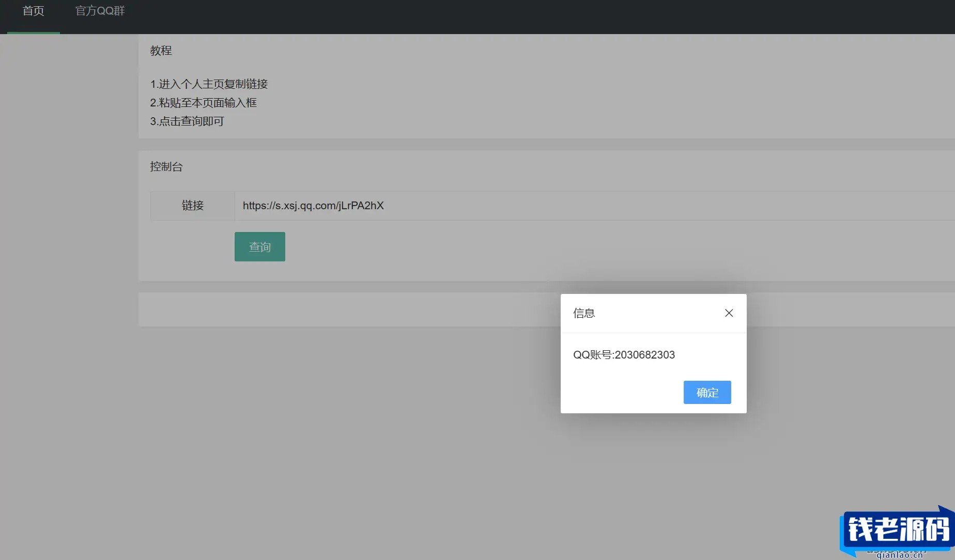
Task: Click the 控制台 heading
Action: [166, 166]
